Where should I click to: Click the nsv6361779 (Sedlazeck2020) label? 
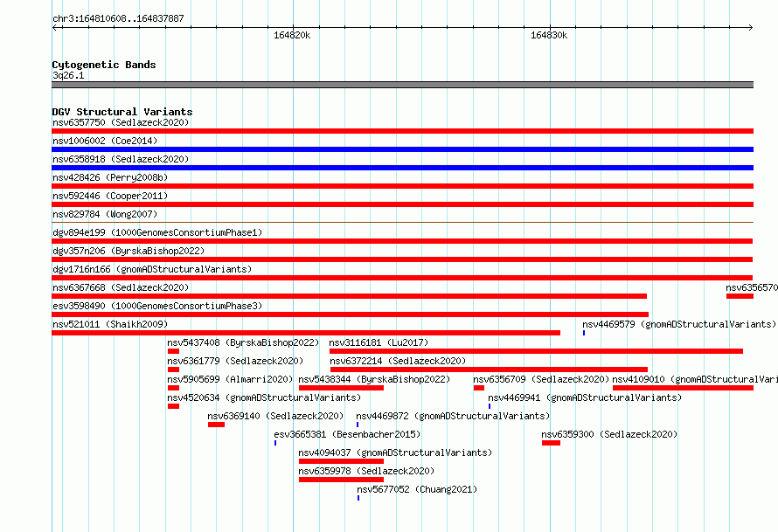235,361
